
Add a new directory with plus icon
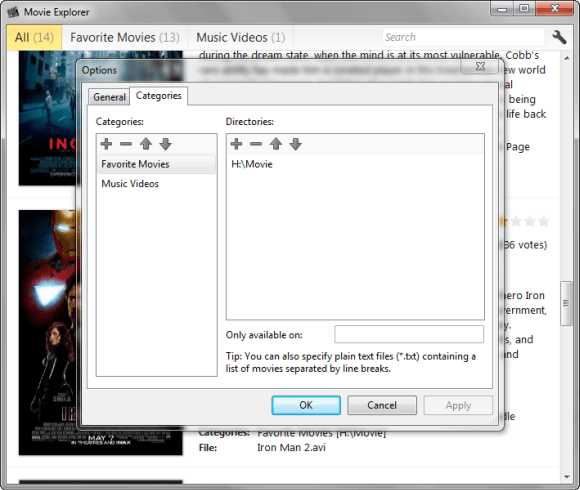click(x=236, y=144)
